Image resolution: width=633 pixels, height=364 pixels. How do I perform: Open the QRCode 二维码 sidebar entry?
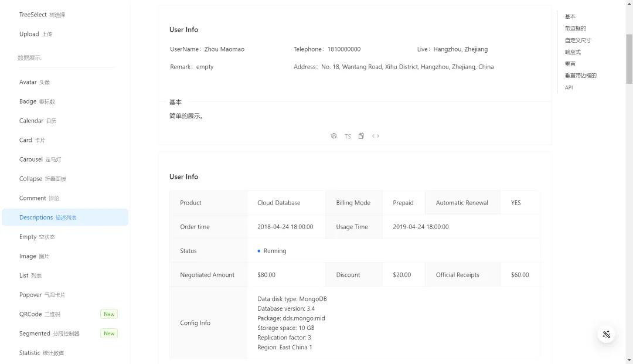pyautogui.click(x=39, y=314)
